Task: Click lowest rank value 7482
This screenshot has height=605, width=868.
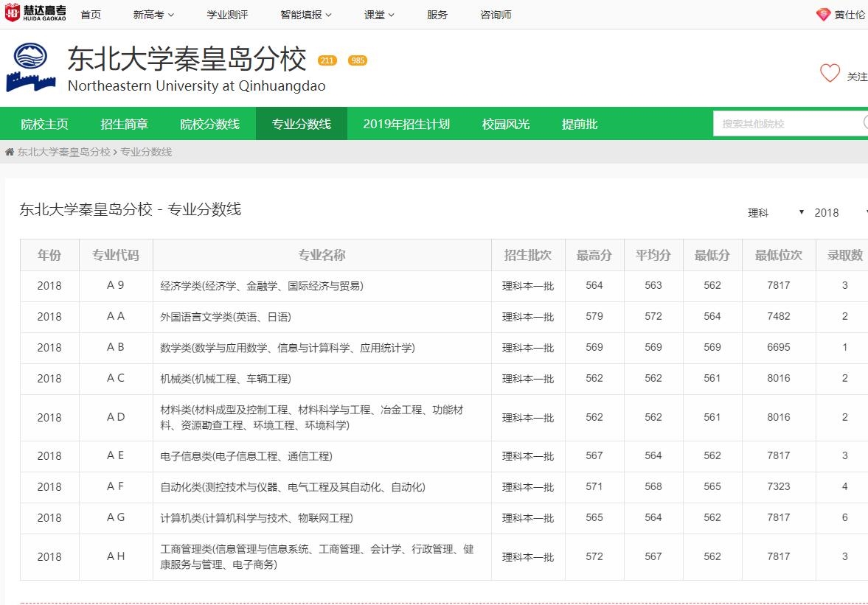Action: click(778, 316)
